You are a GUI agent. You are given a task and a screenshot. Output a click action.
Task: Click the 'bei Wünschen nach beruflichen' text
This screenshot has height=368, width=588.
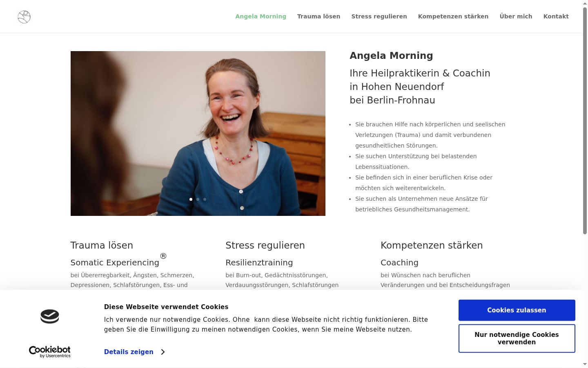tap(425, 275)
